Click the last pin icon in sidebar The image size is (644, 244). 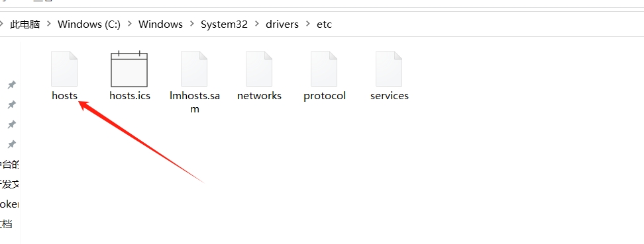[x=12, y=144]
